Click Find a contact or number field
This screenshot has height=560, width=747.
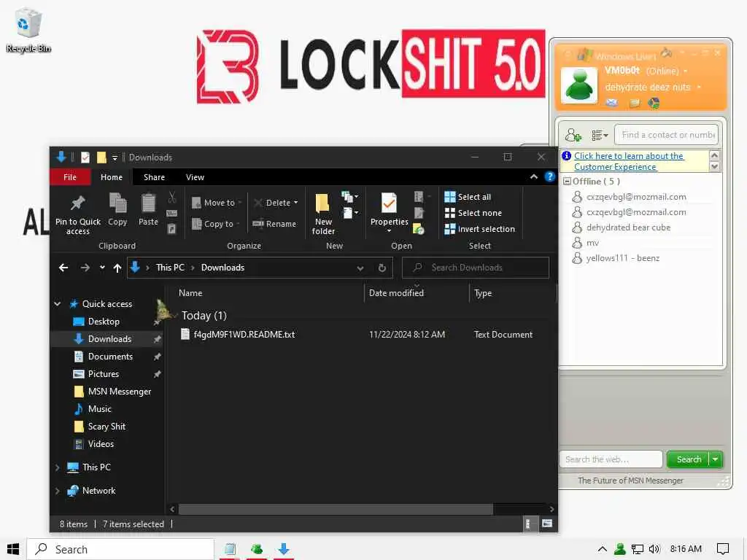667,135
